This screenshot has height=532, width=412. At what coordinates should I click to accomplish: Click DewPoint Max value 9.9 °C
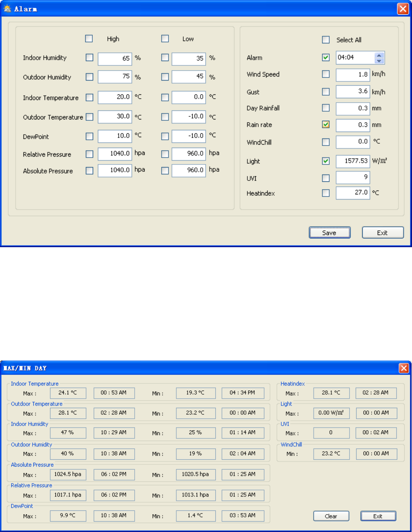pos(68,516)
